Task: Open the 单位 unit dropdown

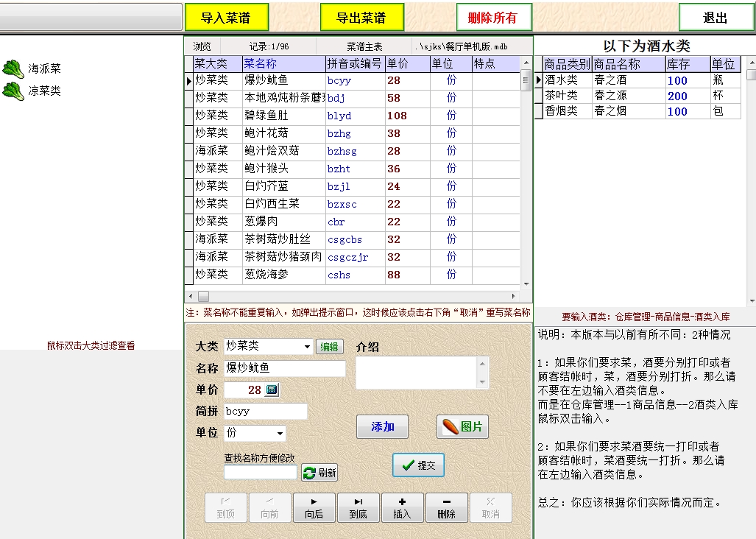Action: [280, 433]
